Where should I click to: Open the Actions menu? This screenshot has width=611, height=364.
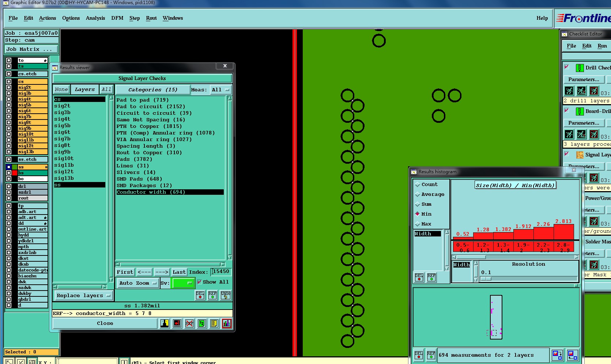48,18
